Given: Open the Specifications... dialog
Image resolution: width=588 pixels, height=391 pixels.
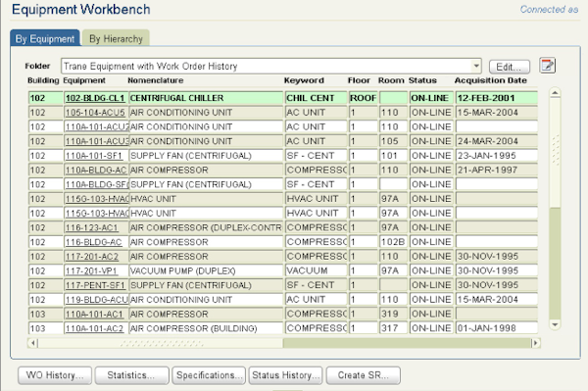Looking at the screenshot, I should 209,375.
